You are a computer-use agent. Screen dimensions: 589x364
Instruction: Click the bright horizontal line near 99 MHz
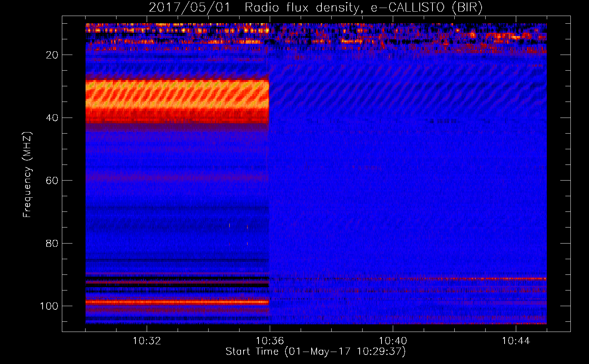[177, 302]
